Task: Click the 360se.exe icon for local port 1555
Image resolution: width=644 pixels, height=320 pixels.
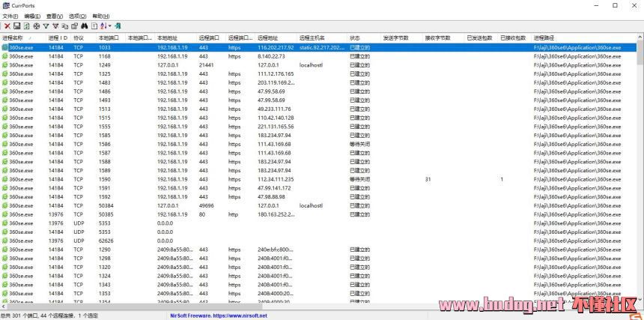Action: pyautogui.click(x=5, y=127)
